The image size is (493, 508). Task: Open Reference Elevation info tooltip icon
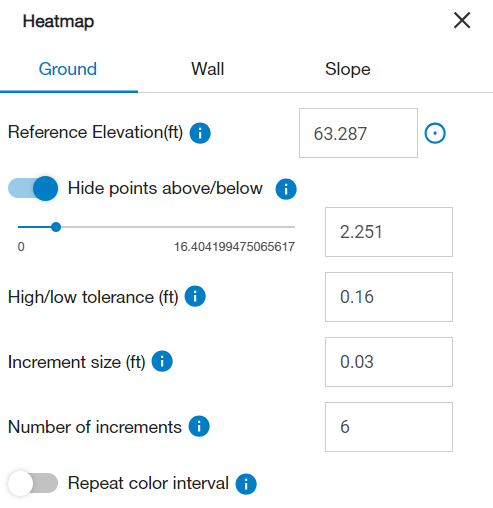[x=200, y=133]
